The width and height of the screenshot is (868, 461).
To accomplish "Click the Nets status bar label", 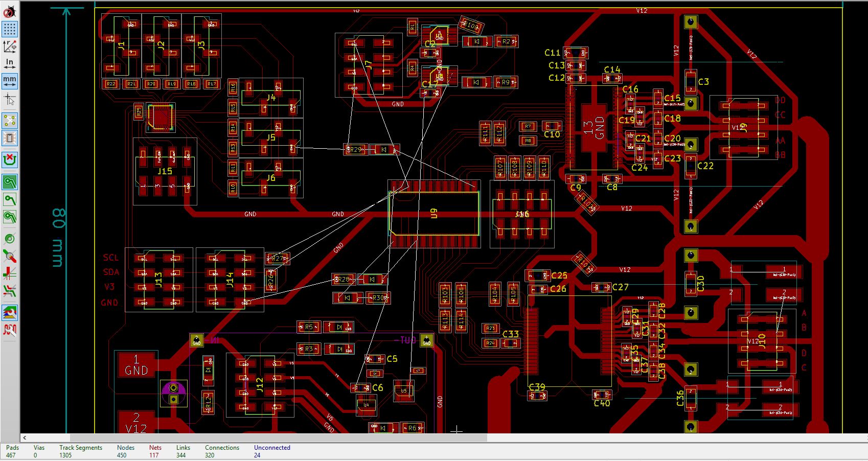I will (155, 448).
